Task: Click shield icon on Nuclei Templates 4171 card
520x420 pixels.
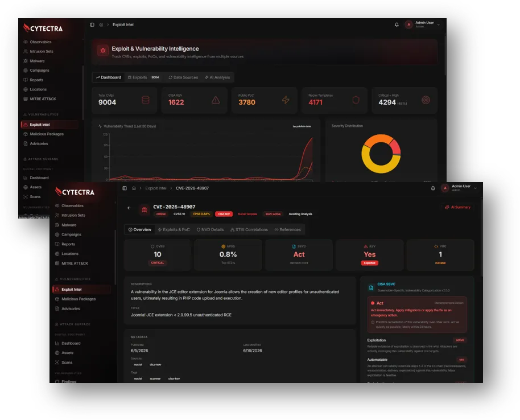Action: pos(356,100)
